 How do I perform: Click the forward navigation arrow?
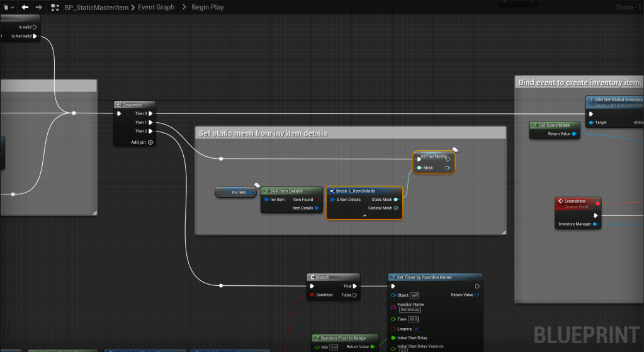pyautogui.click(x=39, y=8)
